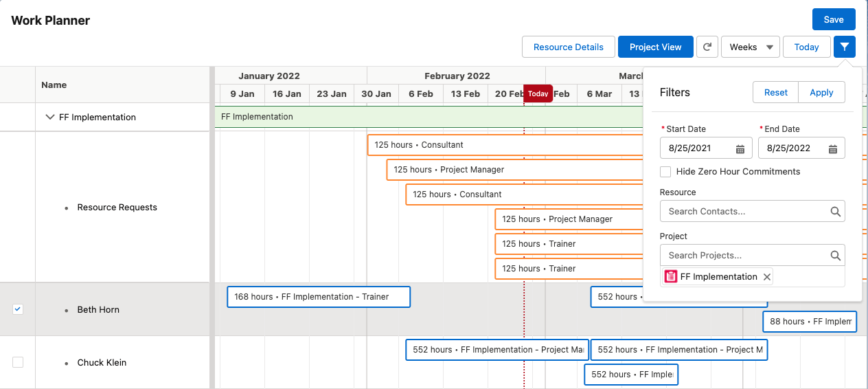Click the red Today timeline marker
Viewport: 868px width, 389px height.
[538, 94]
